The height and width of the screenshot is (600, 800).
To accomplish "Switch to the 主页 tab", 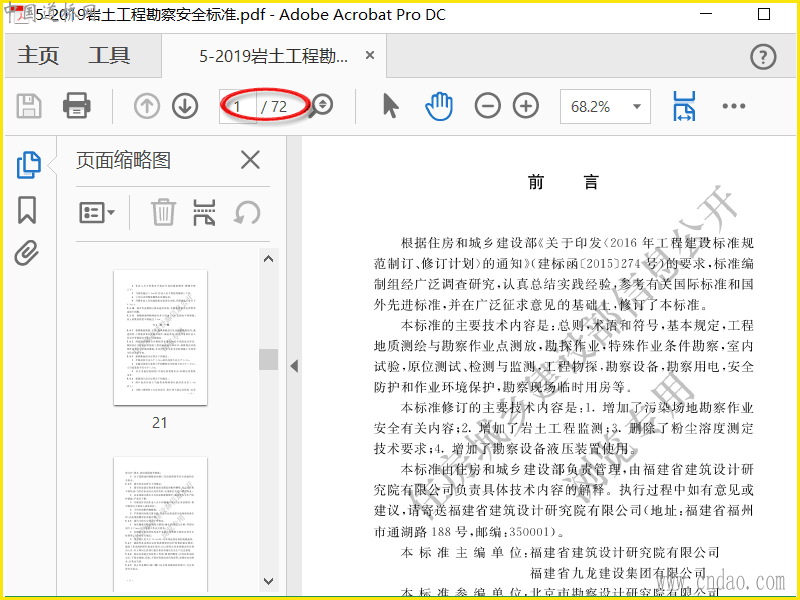I will coord(38,55).
